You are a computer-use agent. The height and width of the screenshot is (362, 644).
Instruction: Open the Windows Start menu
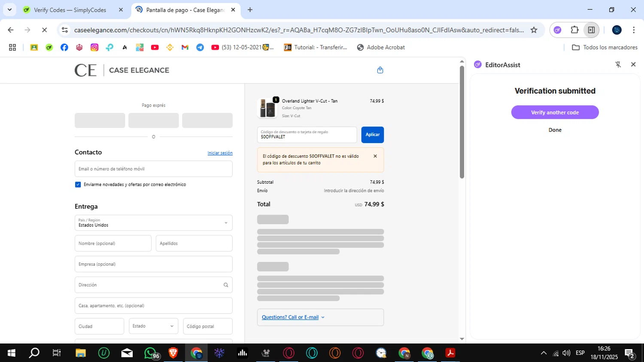[x=12, y=353]
